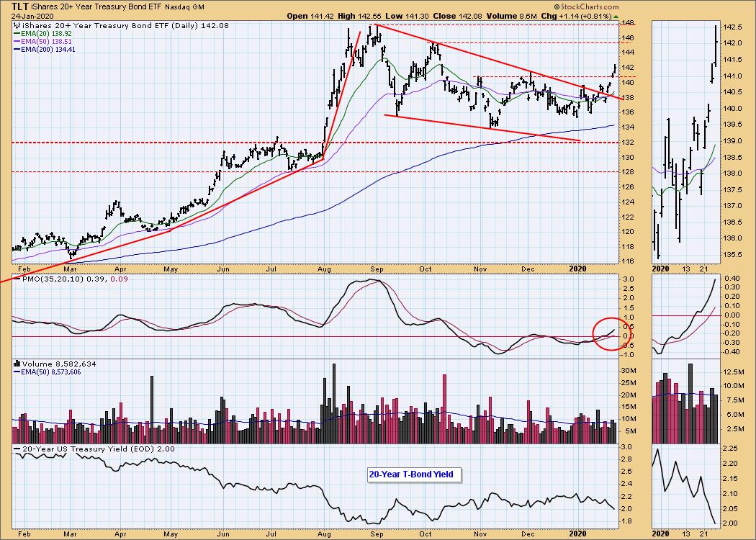Click the Volume 8.6M header value
Screen dimensions: 756x540
click(x=511, y=16)
